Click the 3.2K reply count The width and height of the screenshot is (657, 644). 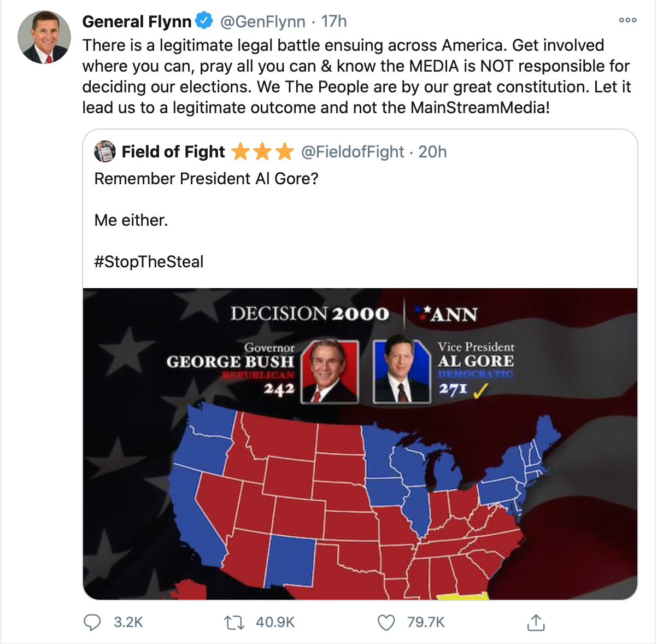pos(128,622)
